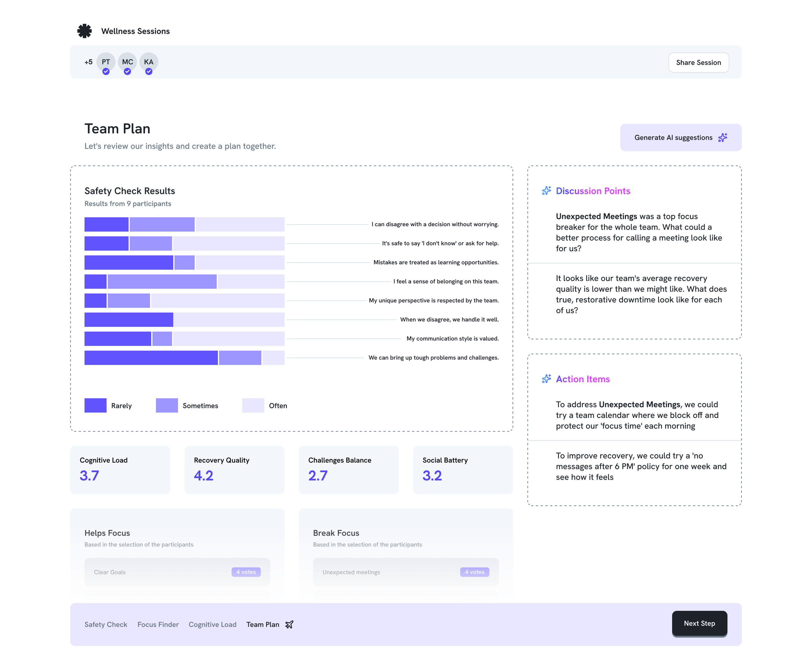Click the Share Session button
Image resolution: width=812 pixels, height=665 pixels.
click(x=698, y=63)
